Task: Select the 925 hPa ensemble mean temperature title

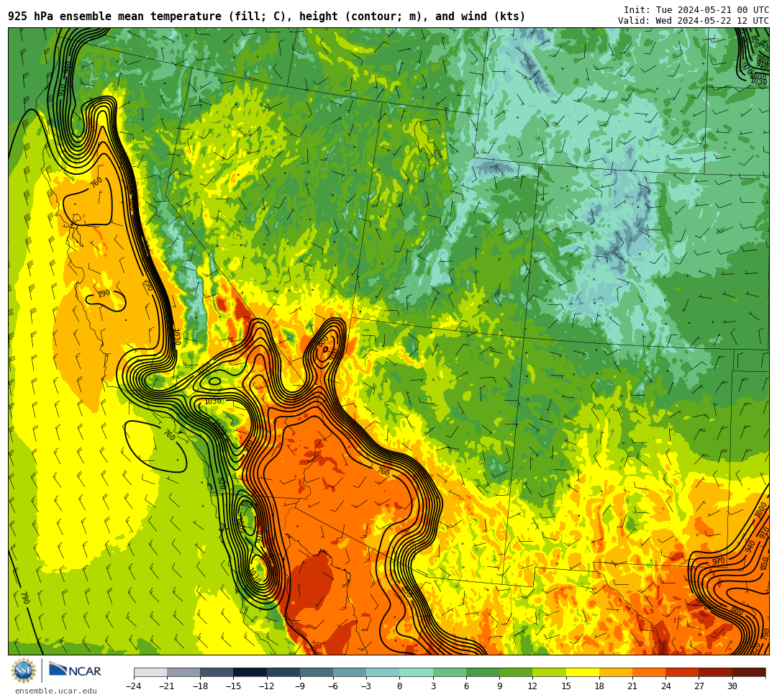Action: point(267,17)
